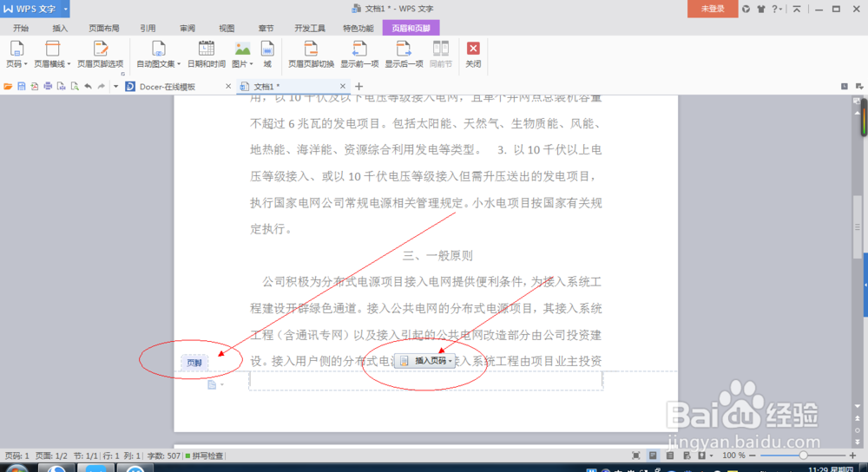Select web layout view icon in status bar
Screen dimensions: 868x472
(x=687, y=456)
